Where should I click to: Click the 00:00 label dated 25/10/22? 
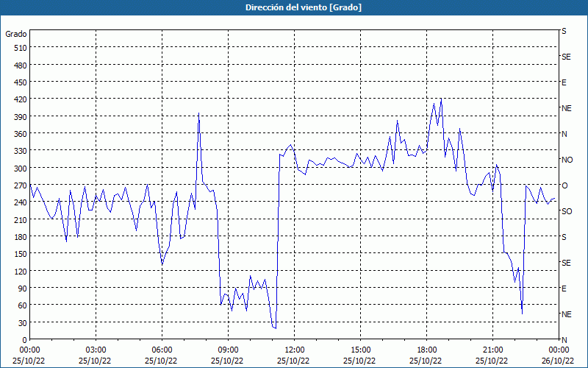tap(29, 350)
